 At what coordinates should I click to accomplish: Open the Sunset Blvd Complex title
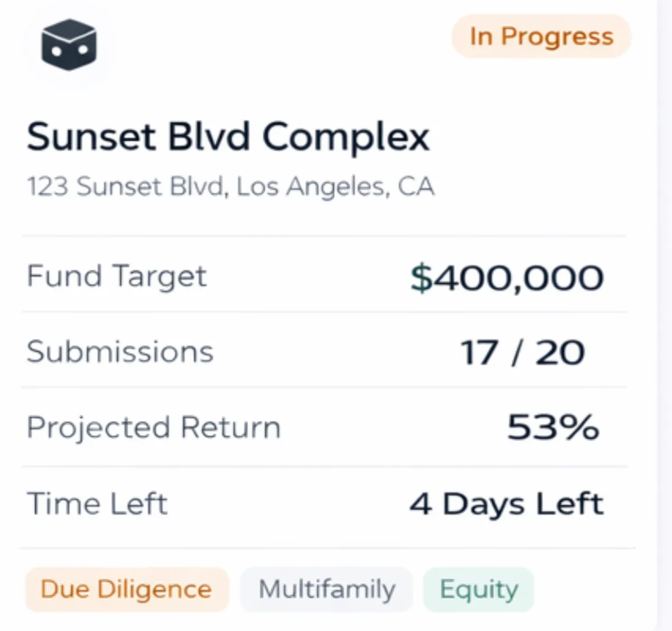click(228, 137)
